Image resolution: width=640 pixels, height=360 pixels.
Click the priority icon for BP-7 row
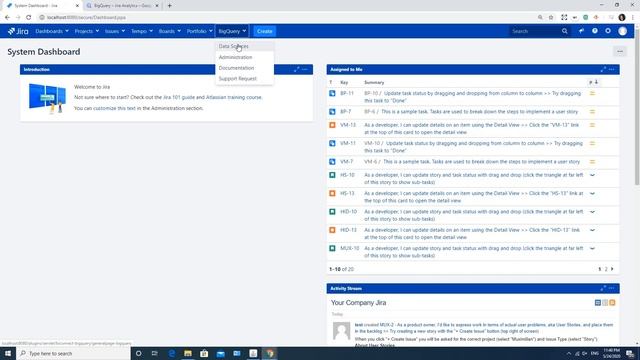click(592, 111)
